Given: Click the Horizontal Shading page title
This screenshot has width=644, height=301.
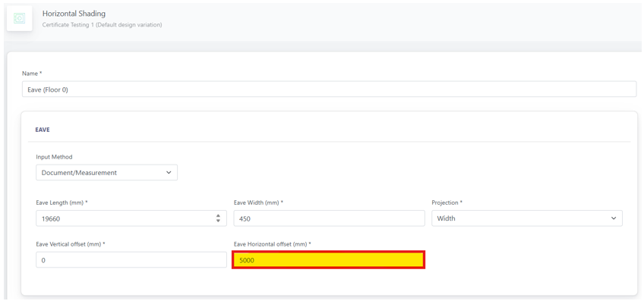Looking at the screenshot, I should click(x=74, y=14).
